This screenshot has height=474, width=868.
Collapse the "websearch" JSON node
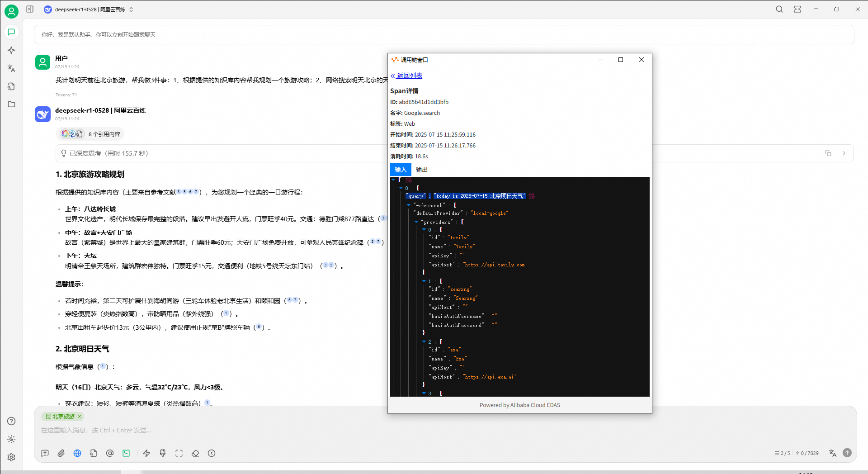[x=409, y=205]
